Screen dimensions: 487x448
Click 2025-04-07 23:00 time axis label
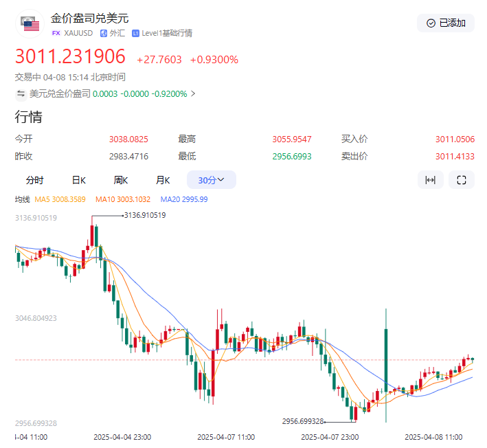[x=330, y=438]
